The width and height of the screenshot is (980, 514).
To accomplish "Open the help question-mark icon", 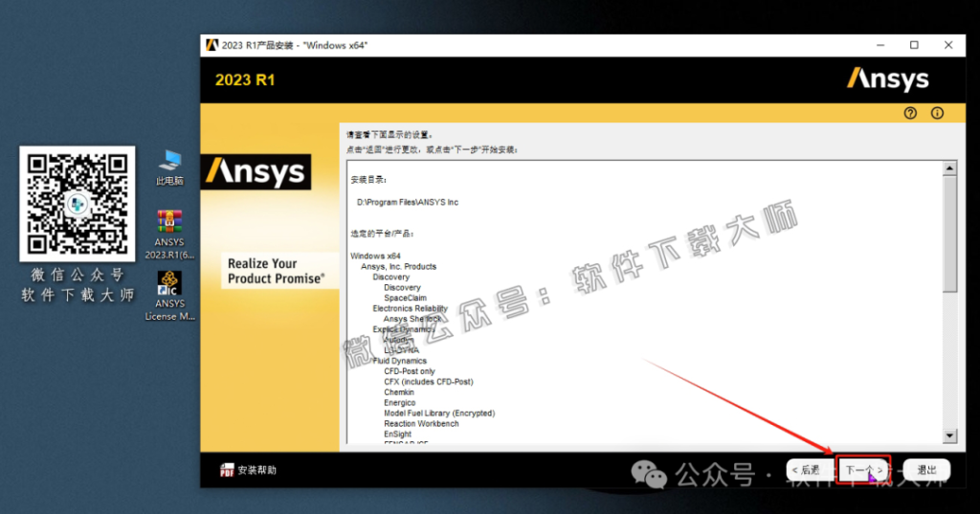I will click(x=910, y=113).
